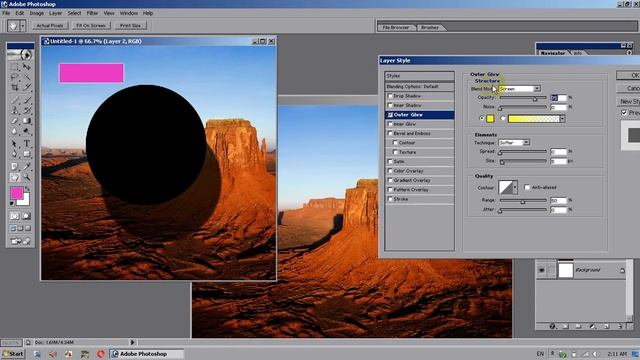This screenshot has width=640, height=360.
Task: Click the Size value input field
Action: [x=558, y=161]
